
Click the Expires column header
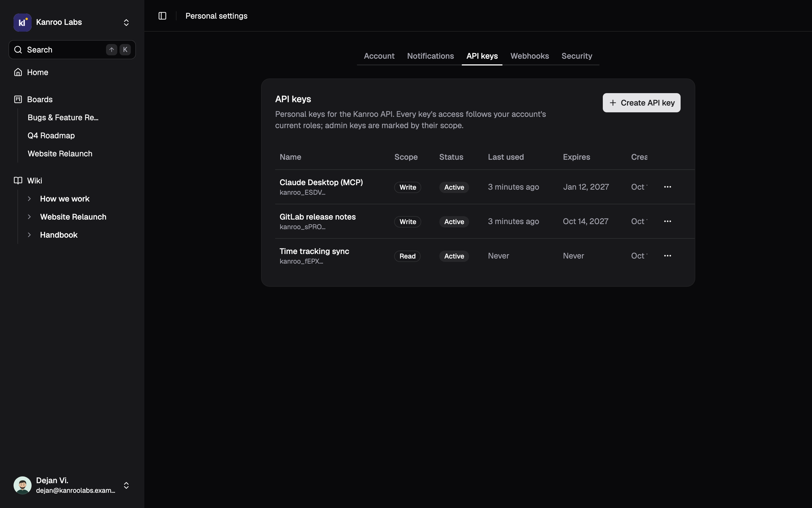tap(577, 157)
